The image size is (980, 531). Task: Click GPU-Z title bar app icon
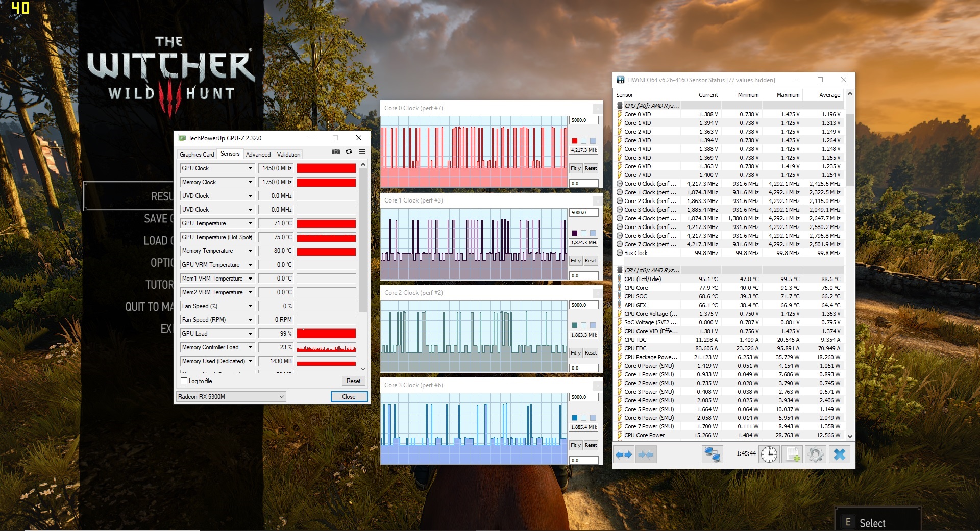(x=182, y=138)
